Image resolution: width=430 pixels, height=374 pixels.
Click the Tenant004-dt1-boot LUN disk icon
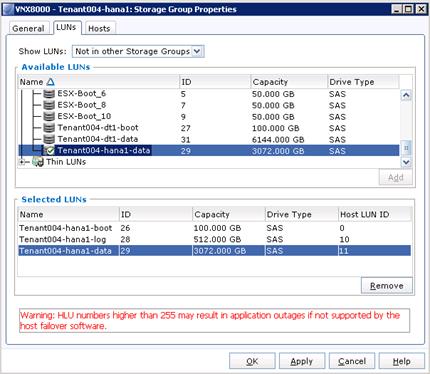(x=49, y=128)
